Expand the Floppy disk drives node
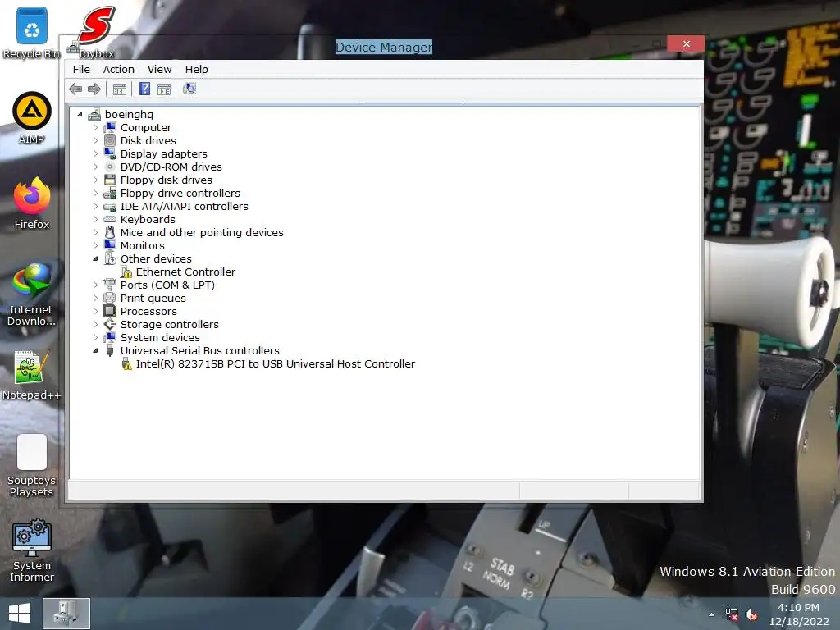The width and height of the screenshot is (840, 630). pyautogui.click(x=95, y=180)
